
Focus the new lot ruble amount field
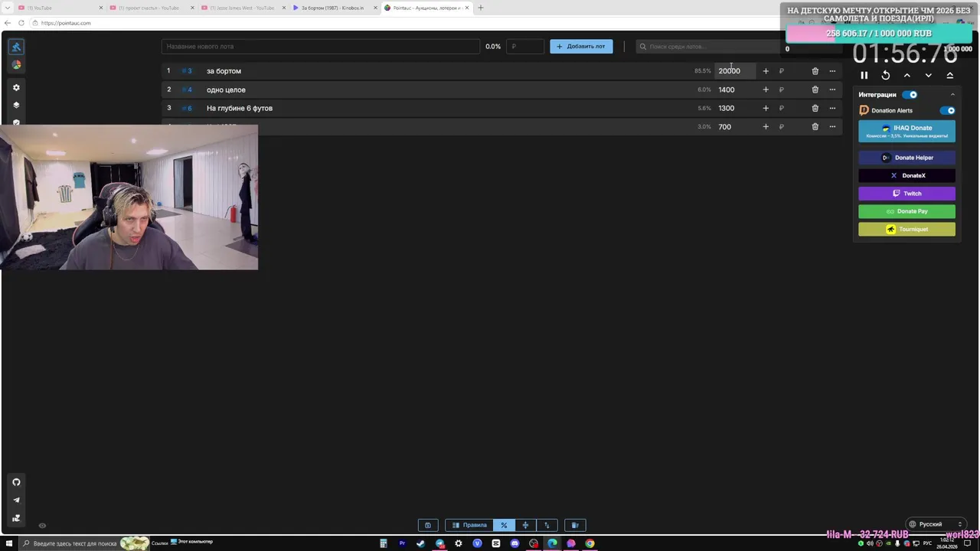(x=525, y=47)
